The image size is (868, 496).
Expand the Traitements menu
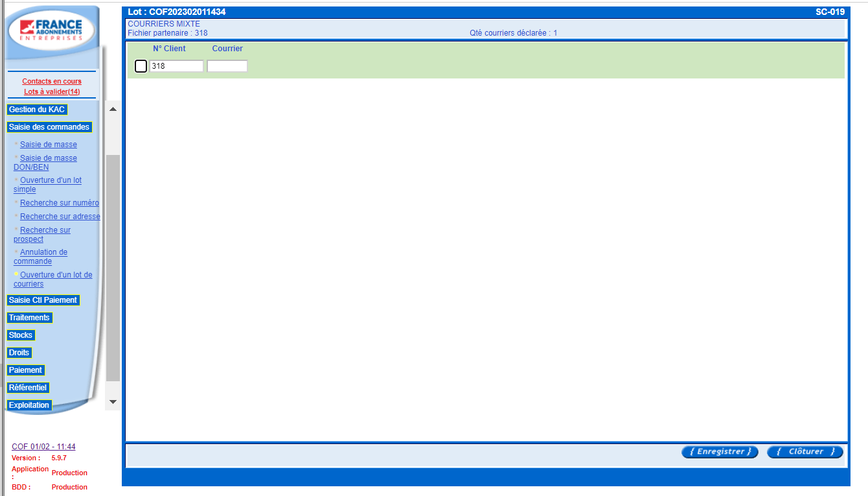coord(29,318)
